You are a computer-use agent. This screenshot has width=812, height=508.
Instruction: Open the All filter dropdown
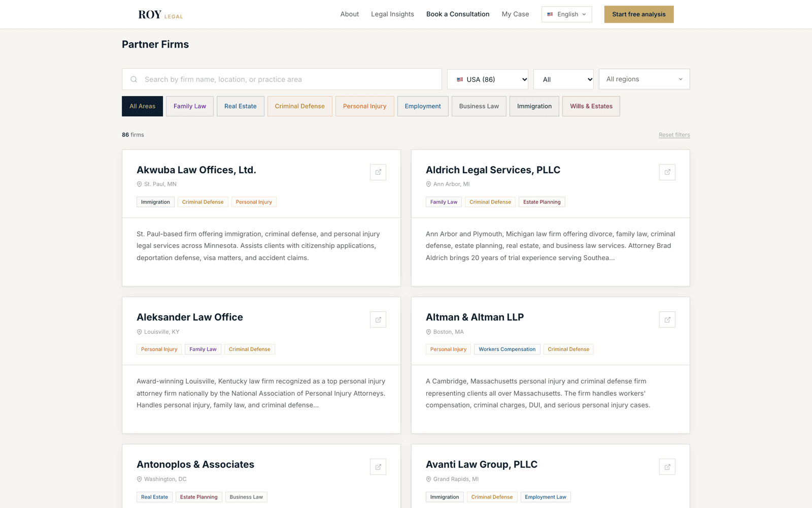tap(563, 79)
